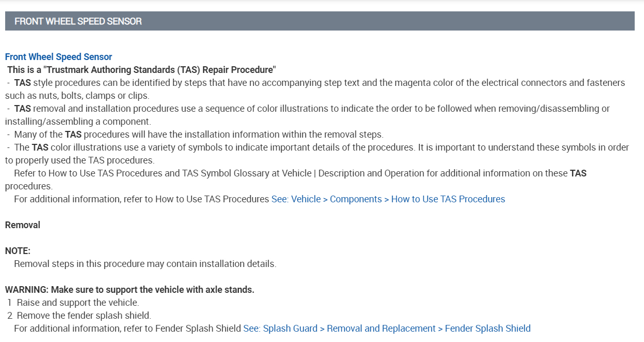Viewport: 644px width, 342px height.
Task: Click the WARNING line about axle stands
Action: click(x=130, y=290)
